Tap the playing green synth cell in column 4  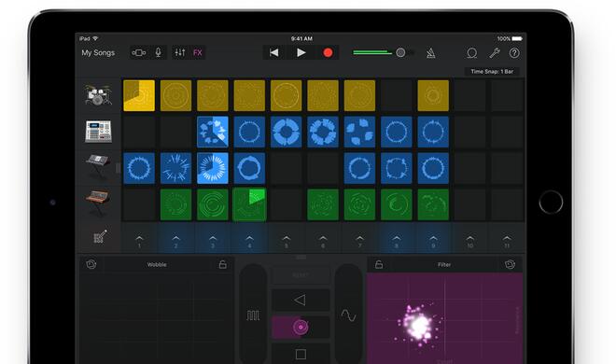(x=249, y=204)
